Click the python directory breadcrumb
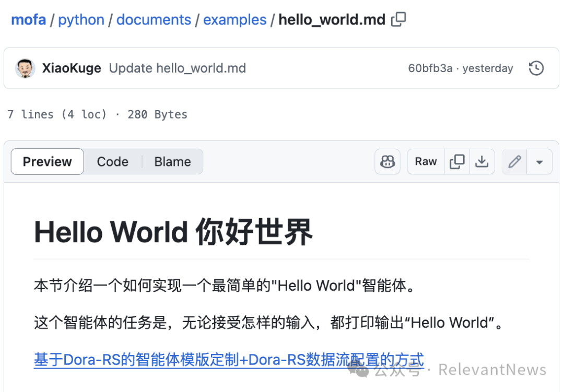Viewport: 564px width, 392px height. tap(81, 19)
